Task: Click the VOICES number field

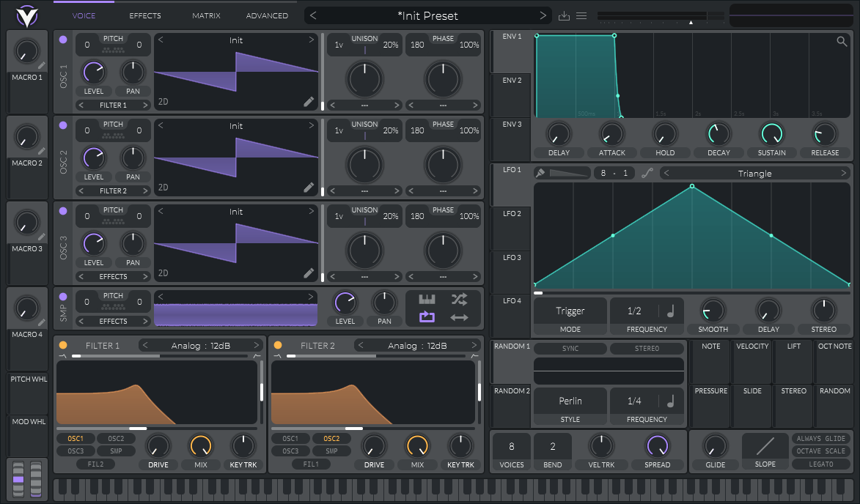Action: [511, 446]
